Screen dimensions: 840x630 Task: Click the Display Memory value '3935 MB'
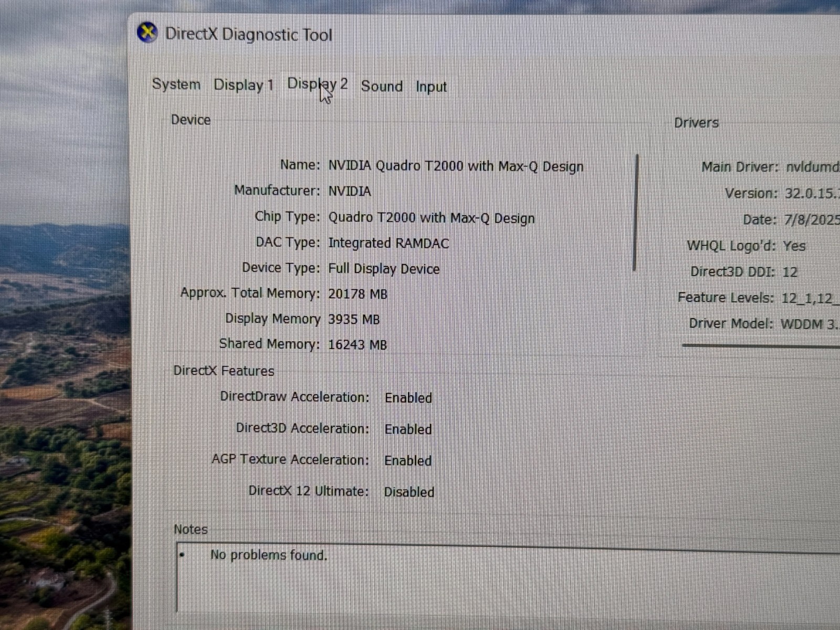pyautogui.click(x=354, y=319)
